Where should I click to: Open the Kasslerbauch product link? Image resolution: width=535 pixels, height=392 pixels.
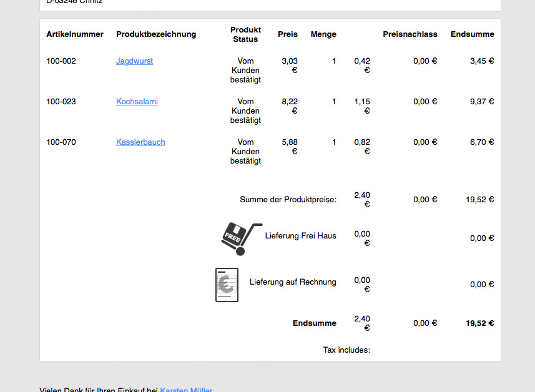140,142
